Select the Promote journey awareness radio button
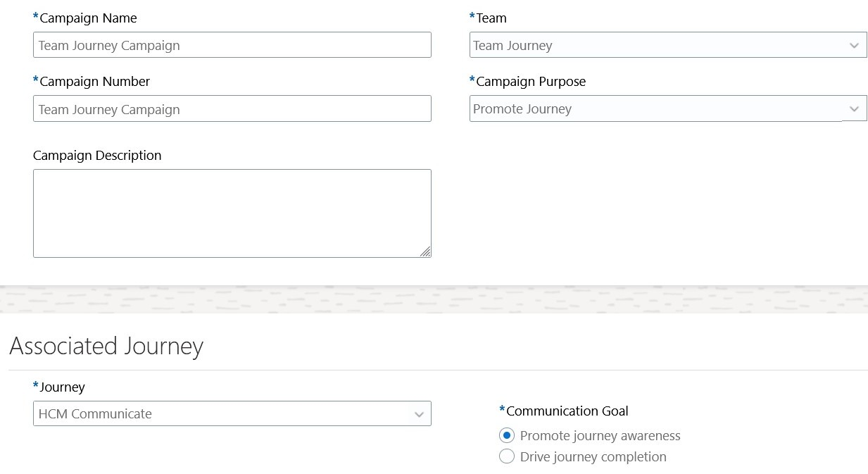 coord(507,436)
